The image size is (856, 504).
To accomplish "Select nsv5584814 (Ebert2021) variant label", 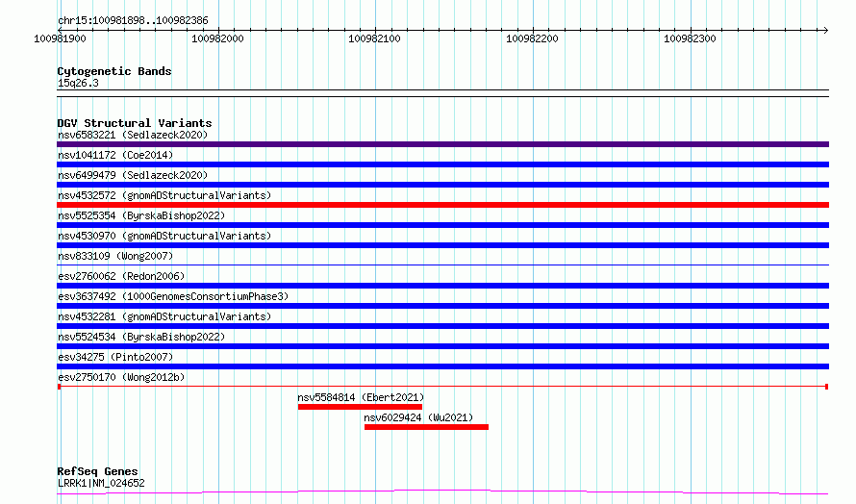I will click(361, 397).
